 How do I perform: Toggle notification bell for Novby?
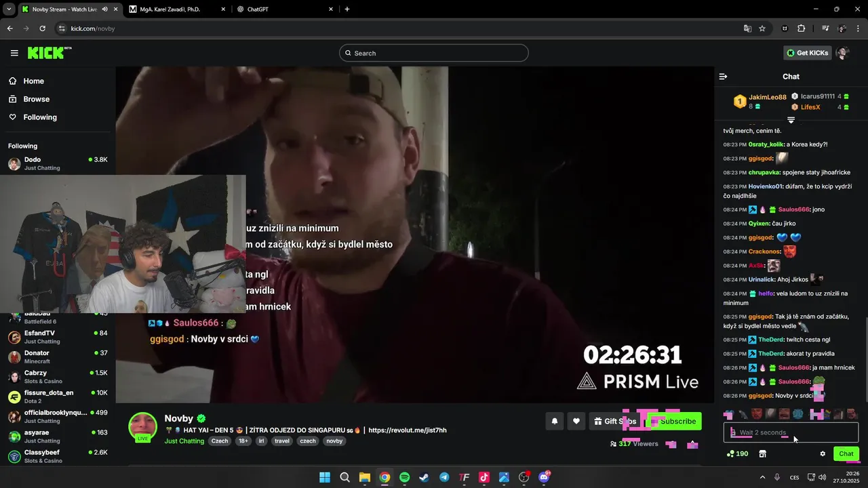(554, 422)
